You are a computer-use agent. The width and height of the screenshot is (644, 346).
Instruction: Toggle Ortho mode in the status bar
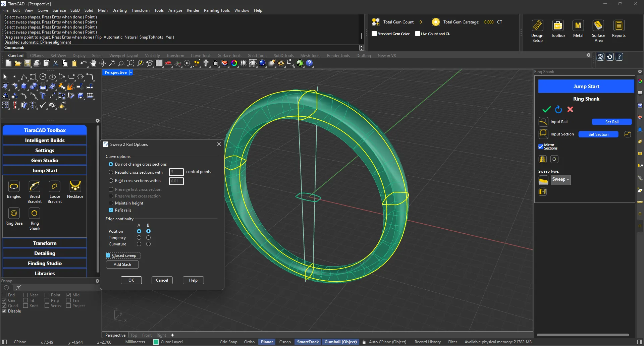click(x=249, y=342)
